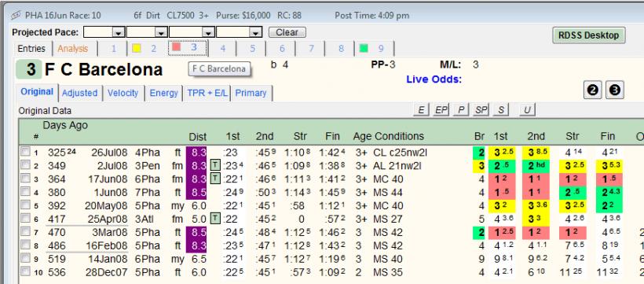Screen dimensions: 644x284
Task: Select horse tab 9 with green square
Action: (x=374, y=49)
